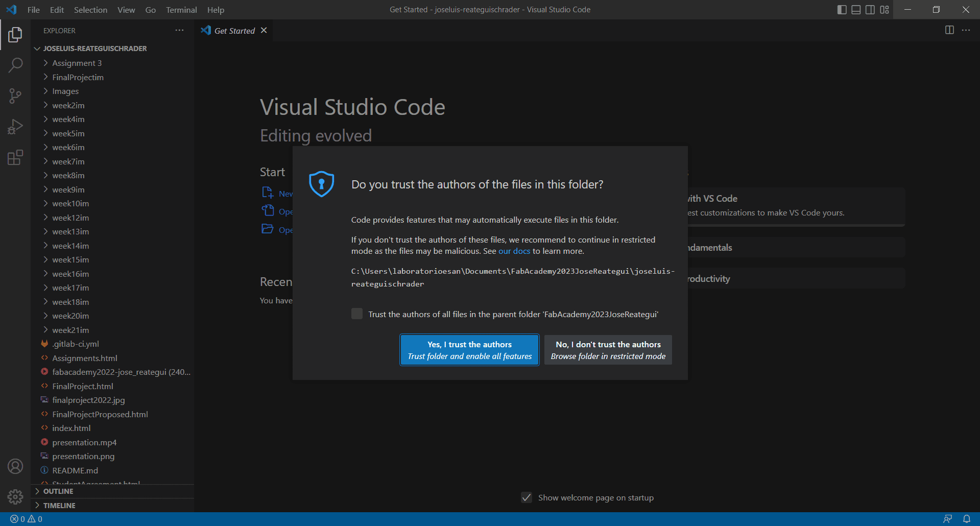Open the View menu

click(x=126, y=10)
